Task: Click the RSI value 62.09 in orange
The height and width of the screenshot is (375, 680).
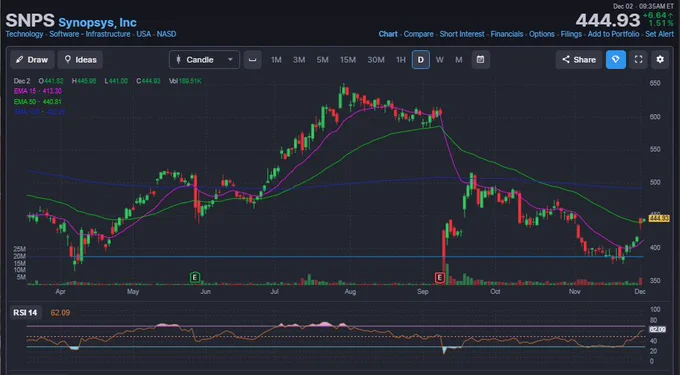Action: [x=60, y=313]
